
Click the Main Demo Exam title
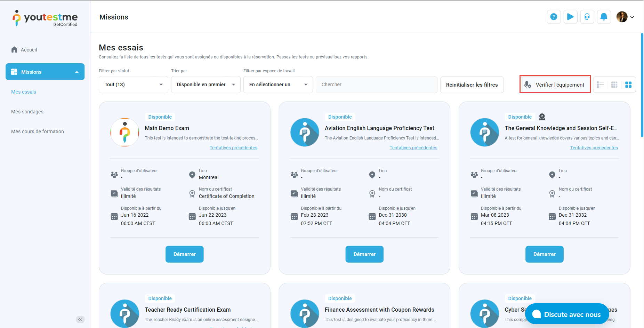(167, 128)
